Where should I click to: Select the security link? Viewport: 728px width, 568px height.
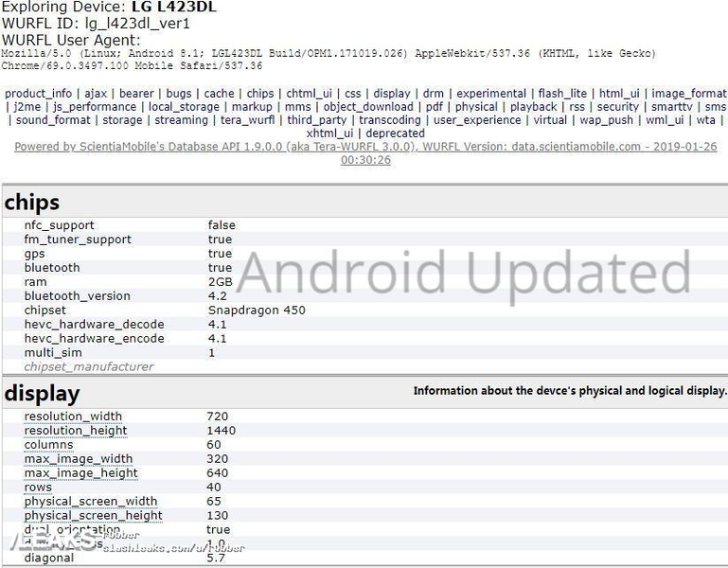(x=618, y=107)
